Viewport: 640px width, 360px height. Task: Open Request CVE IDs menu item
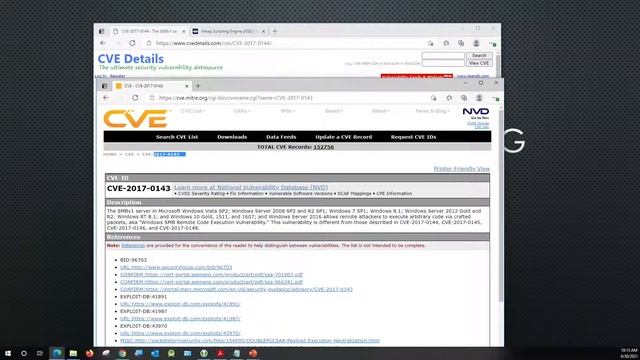click(x=413, y=137)
